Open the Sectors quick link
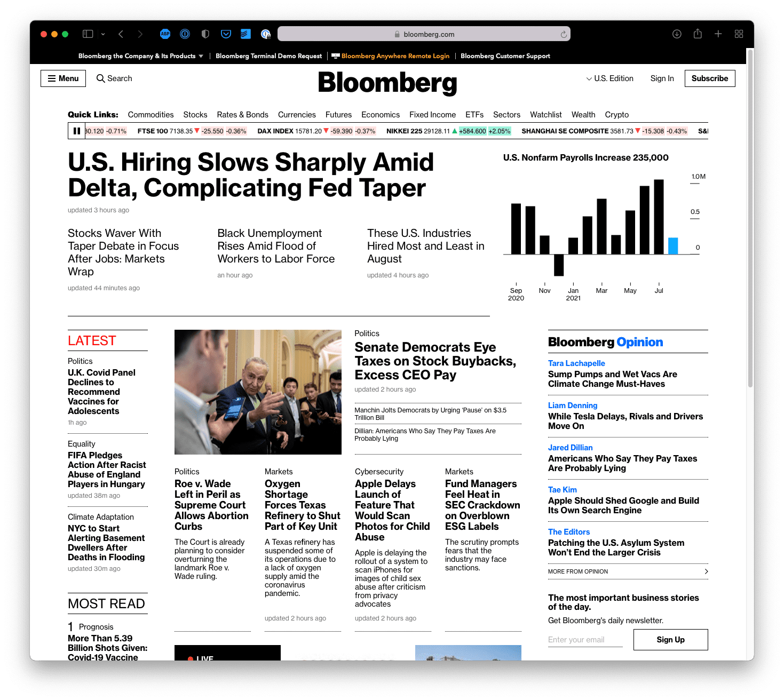This screenshot has width=784, height=700. pos(507,115)
